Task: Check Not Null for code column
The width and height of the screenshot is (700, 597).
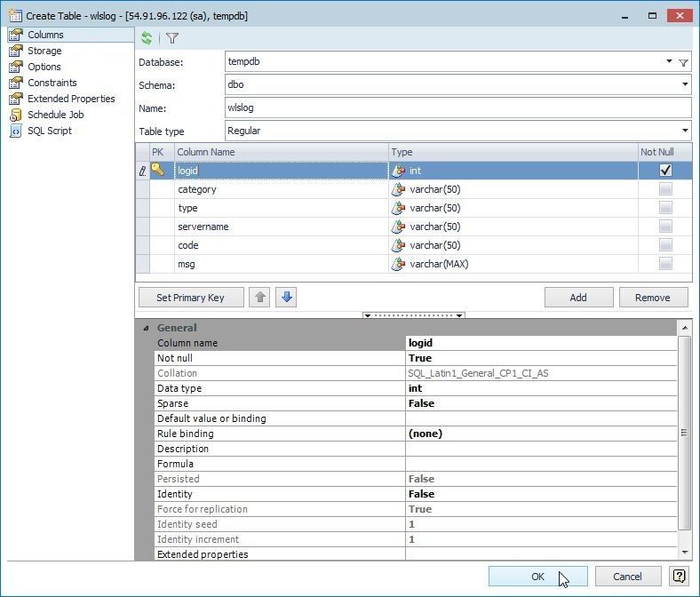Action: click(x=665, y=245)
